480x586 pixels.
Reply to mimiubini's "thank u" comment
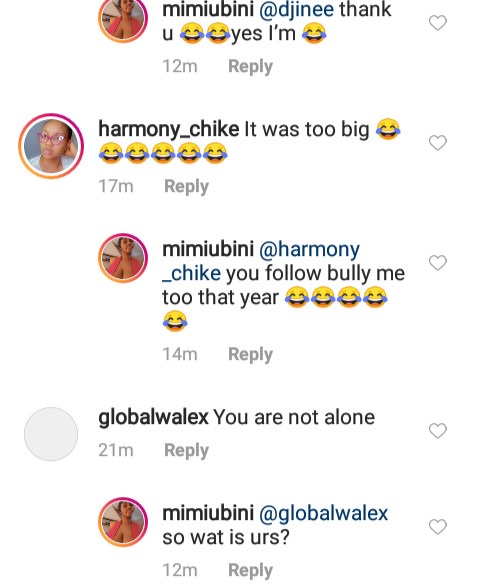click(250, 67)
